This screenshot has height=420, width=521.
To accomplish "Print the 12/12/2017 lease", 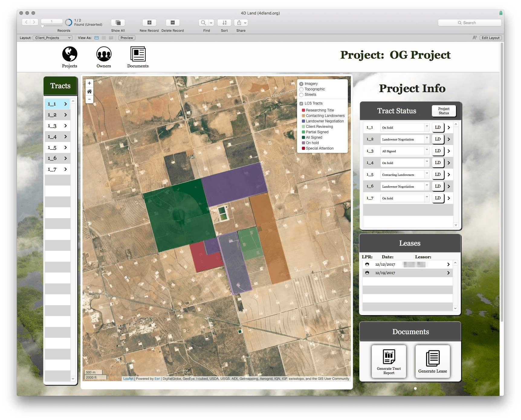I will 367,264.
